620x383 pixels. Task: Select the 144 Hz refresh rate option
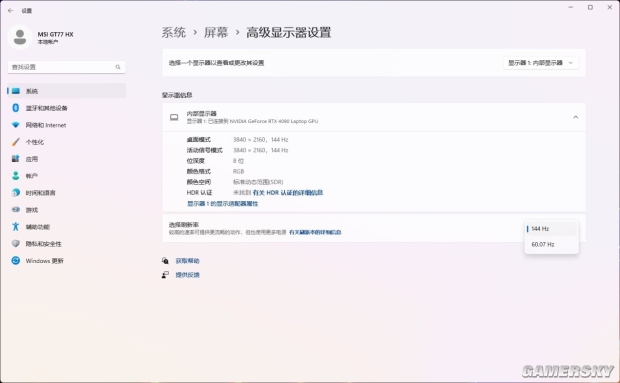point(552,229)
